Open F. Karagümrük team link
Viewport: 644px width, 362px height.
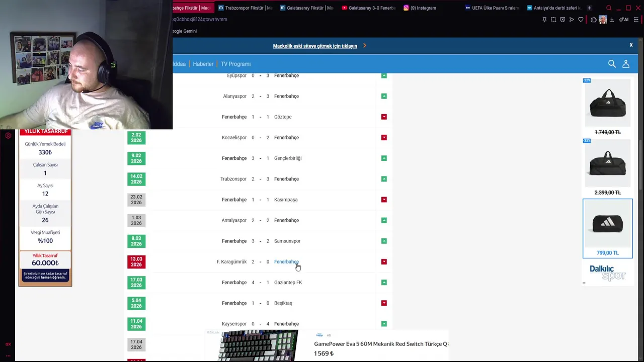tap(231, 261)
